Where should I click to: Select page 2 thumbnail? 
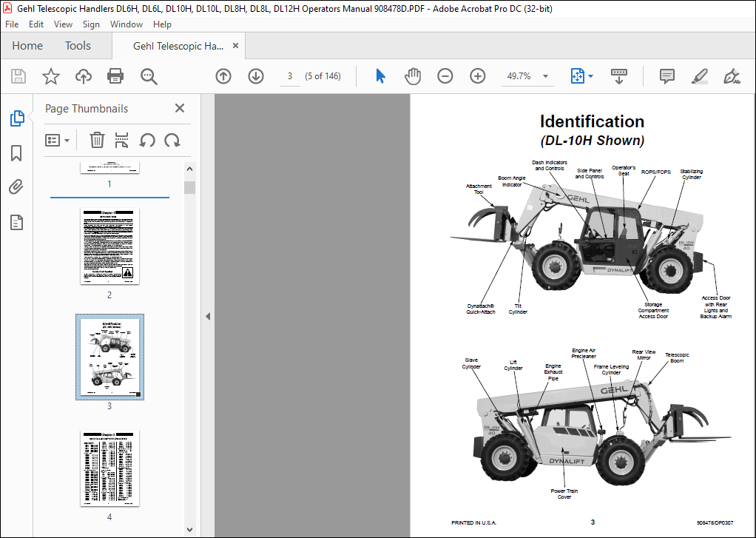[109, 246]
